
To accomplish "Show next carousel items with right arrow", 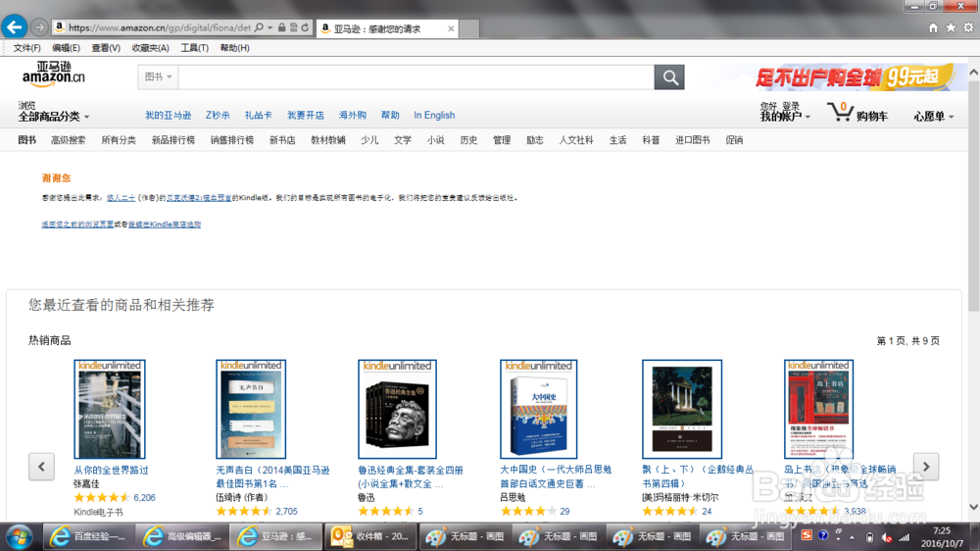I will (x=926, y=467).
